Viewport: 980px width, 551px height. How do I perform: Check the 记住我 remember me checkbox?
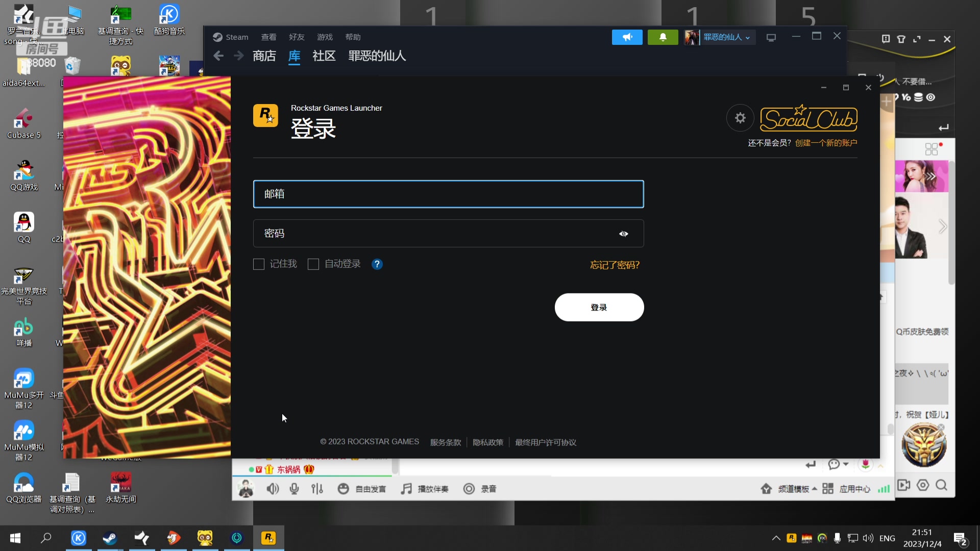259,264
